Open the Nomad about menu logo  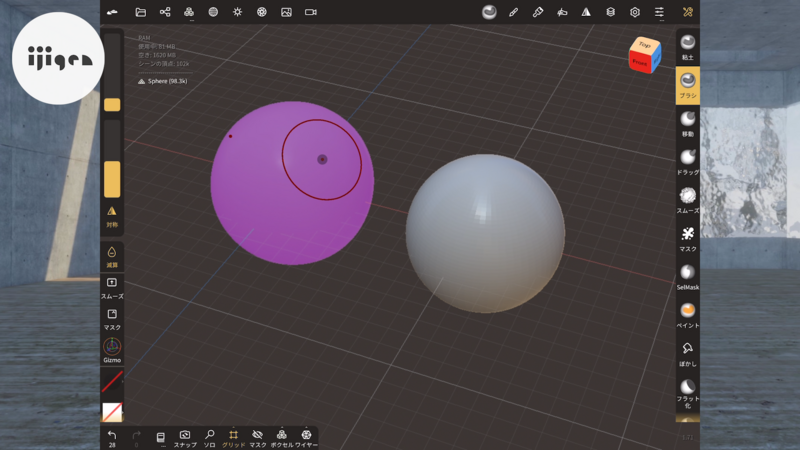pos(112,12)
